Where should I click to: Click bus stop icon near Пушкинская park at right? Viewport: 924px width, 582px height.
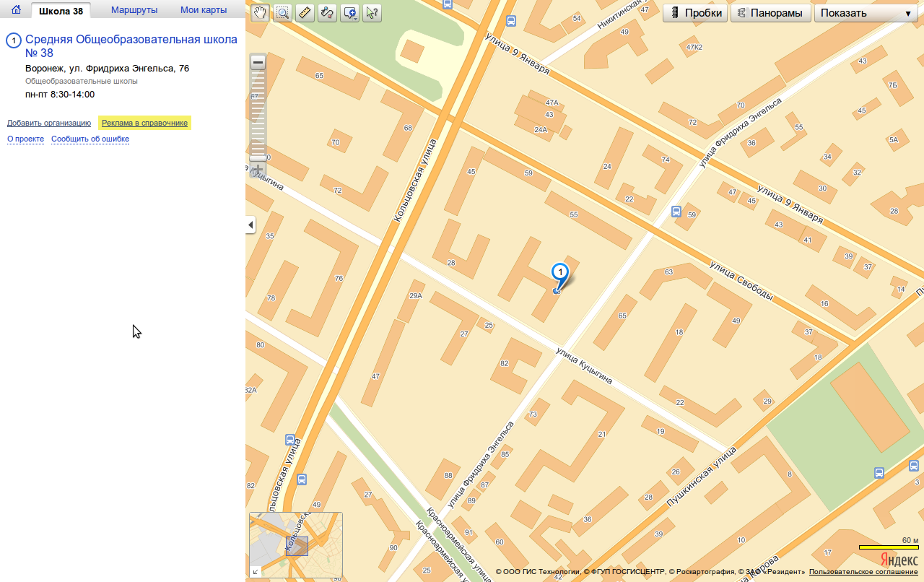[879, 473]
